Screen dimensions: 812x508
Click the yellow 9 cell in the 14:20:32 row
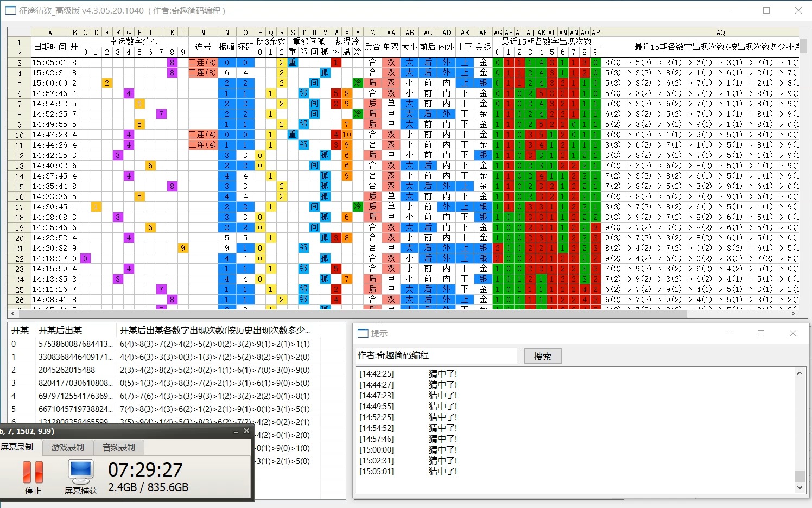[x=183, y=248]
